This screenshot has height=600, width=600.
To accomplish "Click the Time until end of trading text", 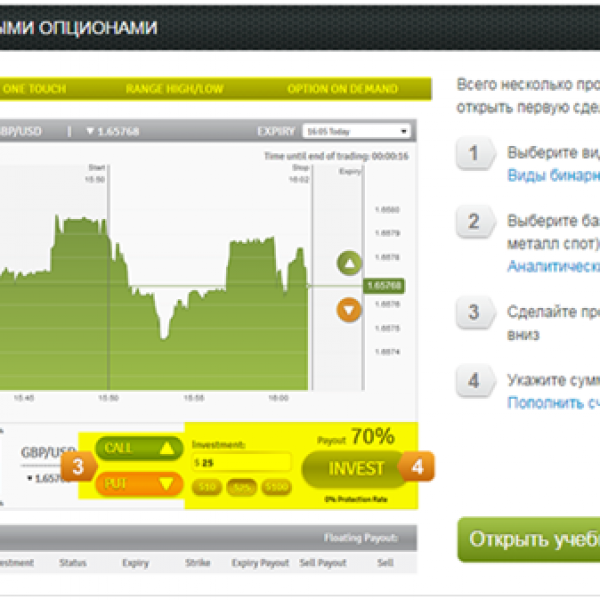I will (336, 156).
